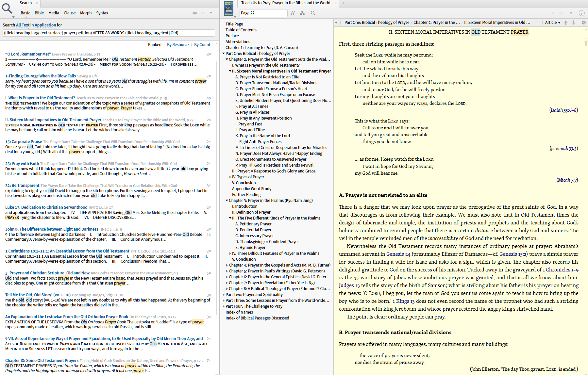
Task: Select Table of Contents entry
Action: tap(241, 30)
